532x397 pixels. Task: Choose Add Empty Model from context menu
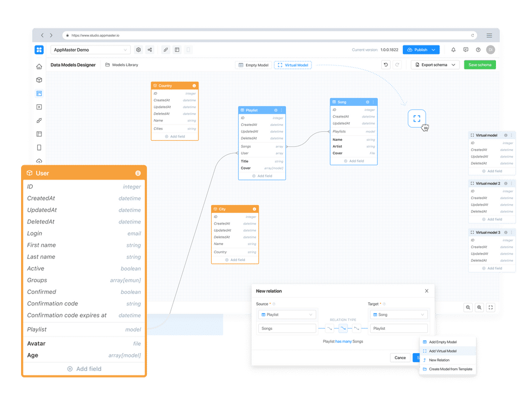pos(448,342)
